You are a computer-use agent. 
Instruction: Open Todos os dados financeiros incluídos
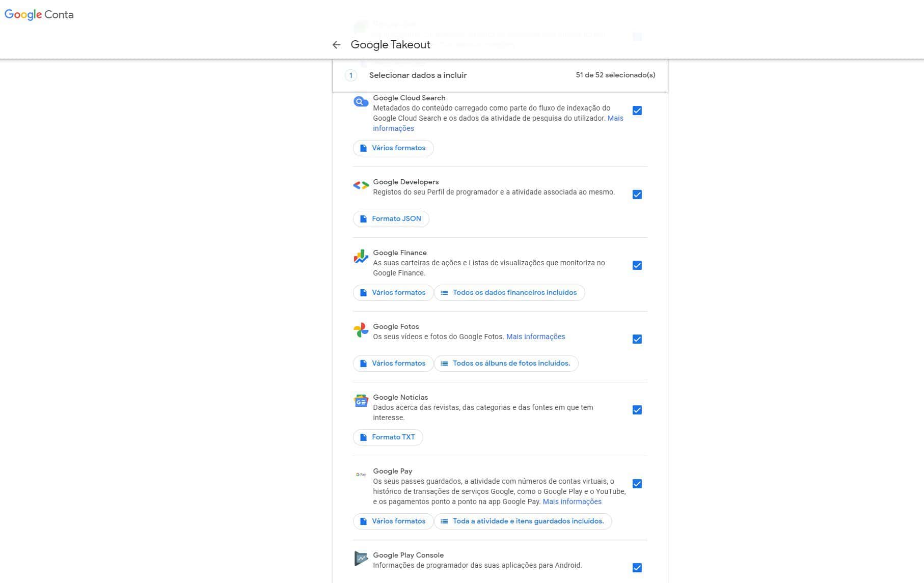[x=509, y=293]
